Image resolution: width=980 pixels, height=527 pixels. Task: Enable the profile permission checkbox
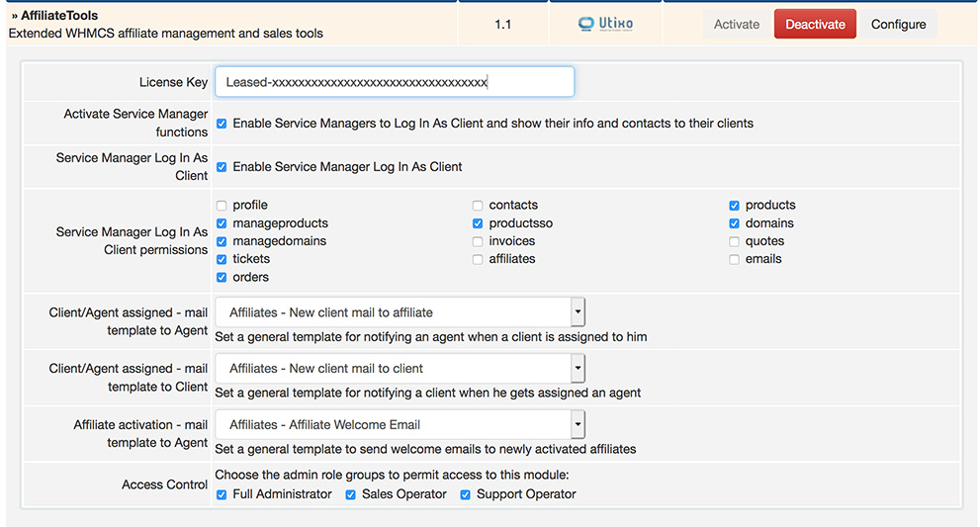coord(222,206)
